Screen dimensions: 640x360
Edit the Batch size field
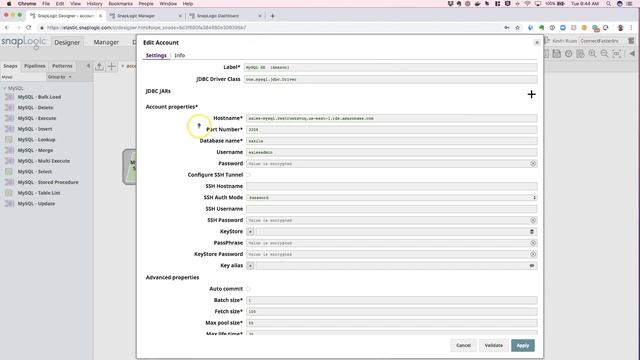[391, 300]
